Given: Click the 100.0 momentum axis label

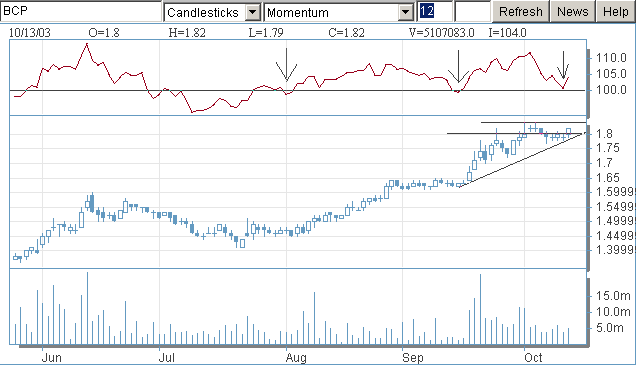Looking at the screenshot, I should (611, 90).
